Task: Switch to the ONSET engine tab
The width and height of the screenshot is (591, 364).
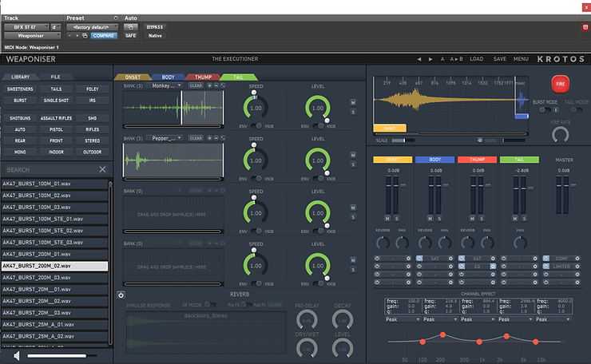Action: pos(133,77)
